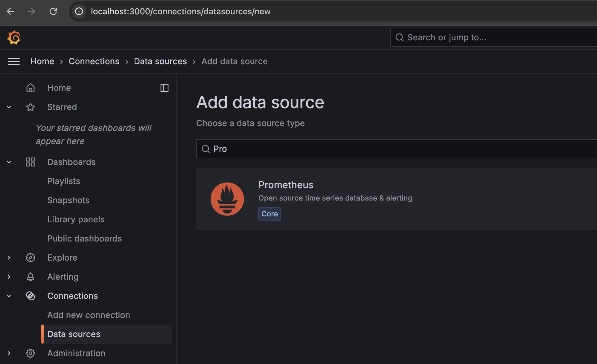Click the Prometheus flame logo

click(227, 199)
